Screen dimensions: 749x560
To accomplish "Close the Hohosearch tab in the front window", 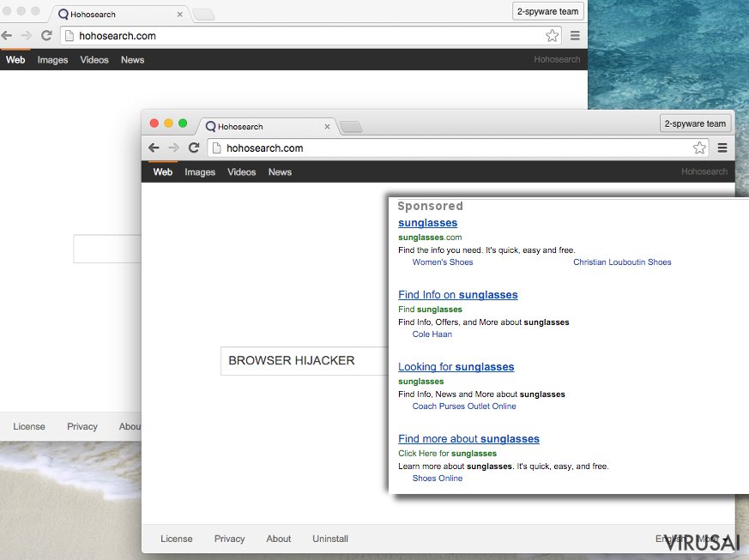I will tap(327, 127).
